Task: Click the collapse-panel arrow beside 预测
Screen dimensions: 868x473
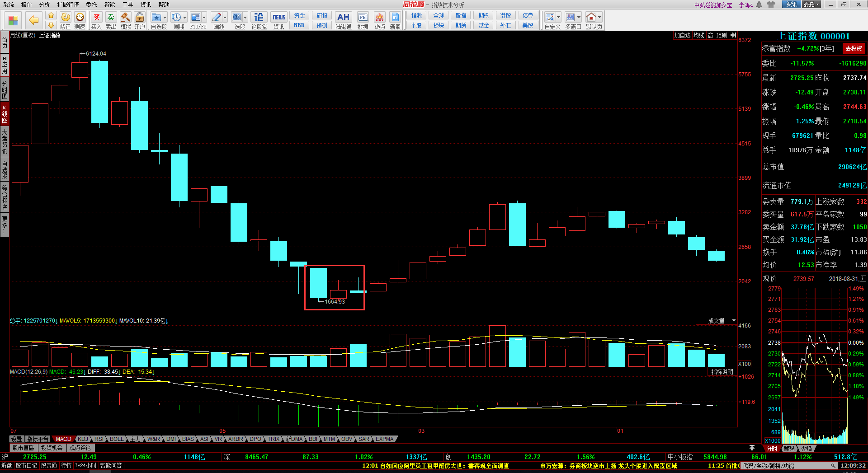Action: pos(733,35)
